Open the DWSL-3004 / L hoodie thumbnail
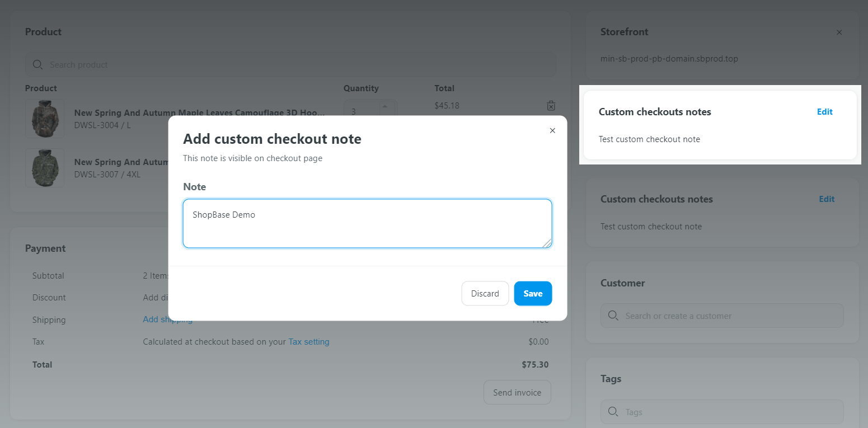The height and width of the screenshot is (428, 868). tap(45, 119)
